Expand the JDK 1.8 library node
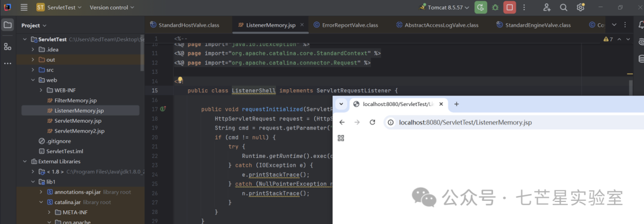 [x=33, y=172]
